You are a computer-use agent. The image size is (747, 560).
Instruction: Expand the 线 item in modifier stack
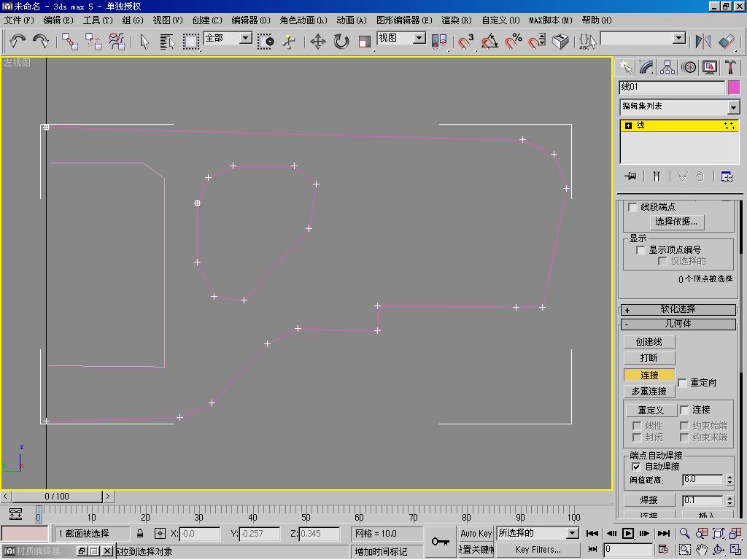click(628, 125)
